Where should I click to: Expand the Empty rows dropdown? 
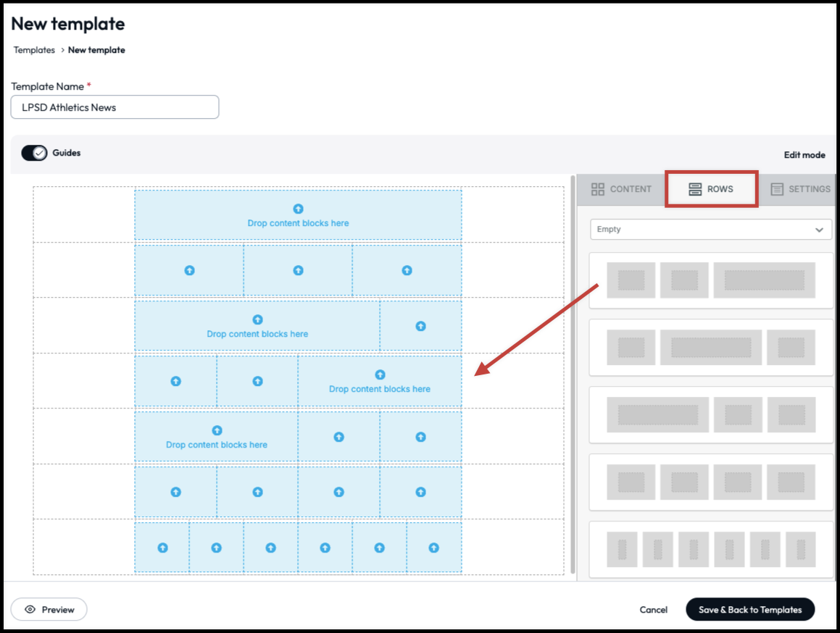710,230
